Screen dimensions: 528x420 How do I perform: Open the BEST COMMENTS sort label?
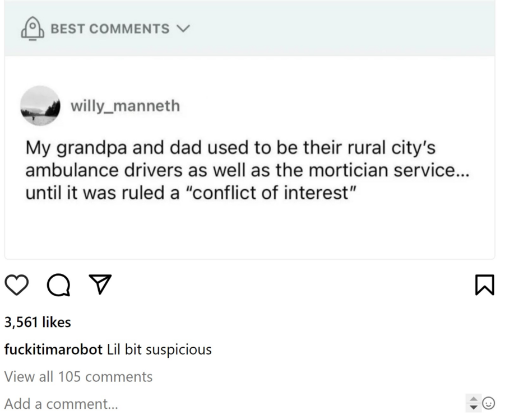(110, 29)
